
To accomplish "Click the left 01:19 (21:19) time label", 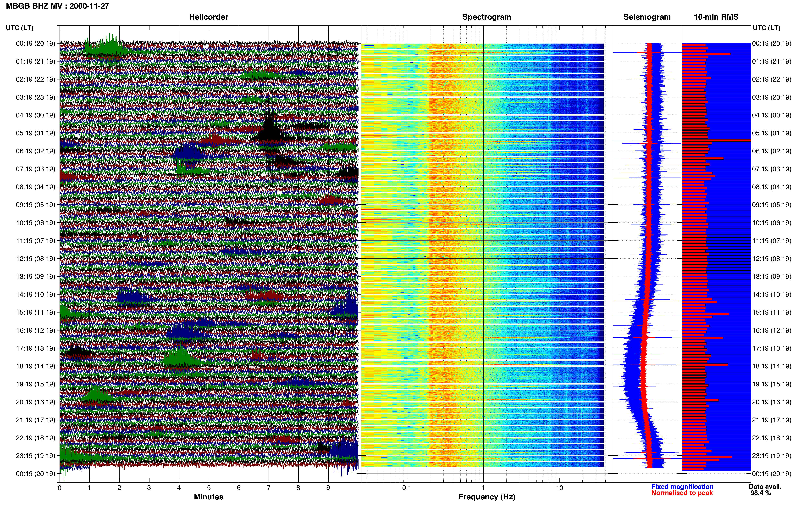I will click(35, 61).
